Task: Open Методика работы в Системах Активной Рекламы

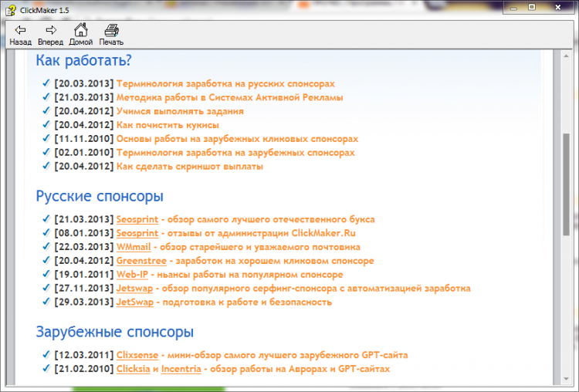Action: [x=230, y=97]
